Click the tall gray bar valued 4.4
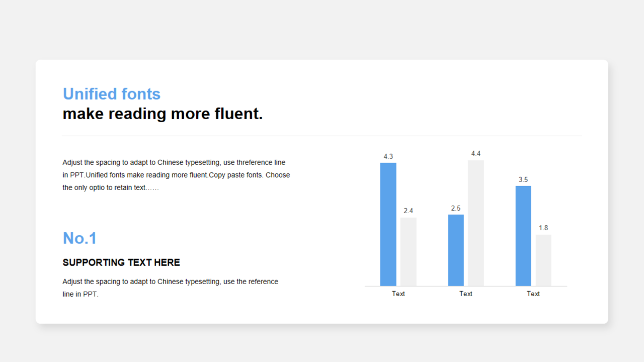The width and height of the screenshot is (644, 362). 475,223
